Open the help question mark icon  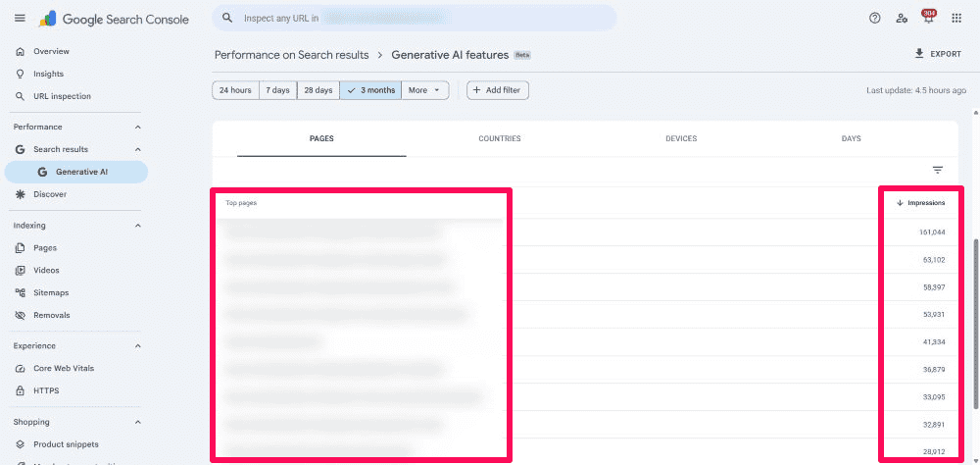pos(875,19)
